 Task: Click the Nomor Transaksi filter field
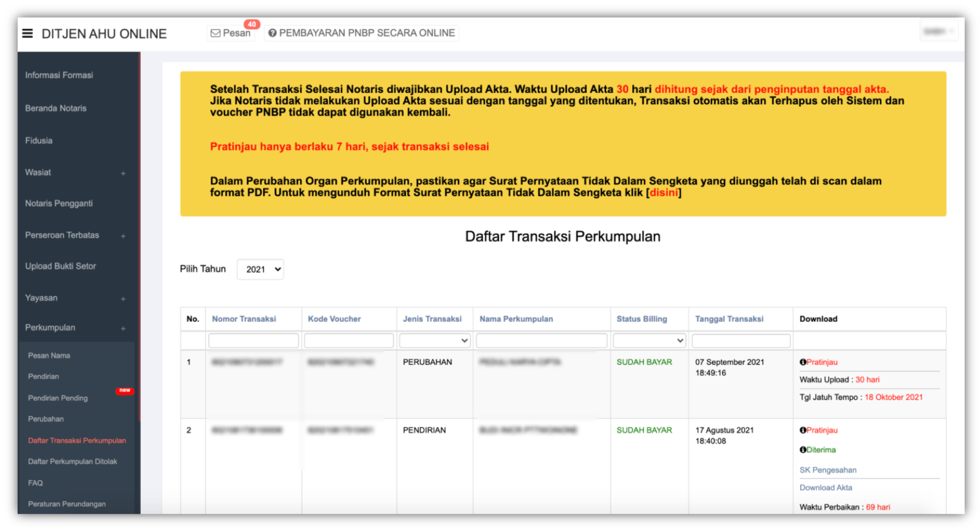click(x=254, y=341)
